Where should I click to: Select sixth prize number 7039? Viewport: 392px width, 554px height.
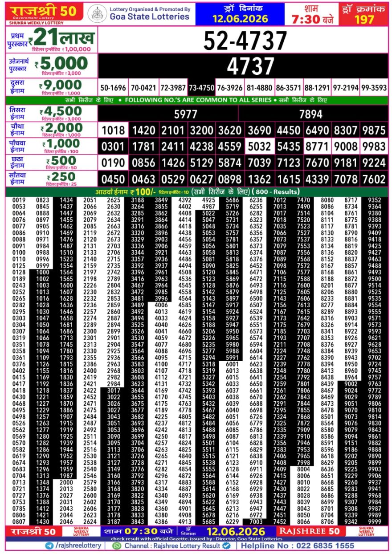click(x=259, y=163)
